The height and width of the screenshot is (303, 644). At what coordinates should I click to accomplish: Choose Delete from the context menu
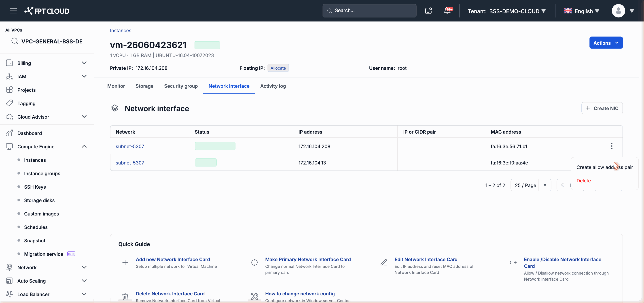tap(583, 181)
